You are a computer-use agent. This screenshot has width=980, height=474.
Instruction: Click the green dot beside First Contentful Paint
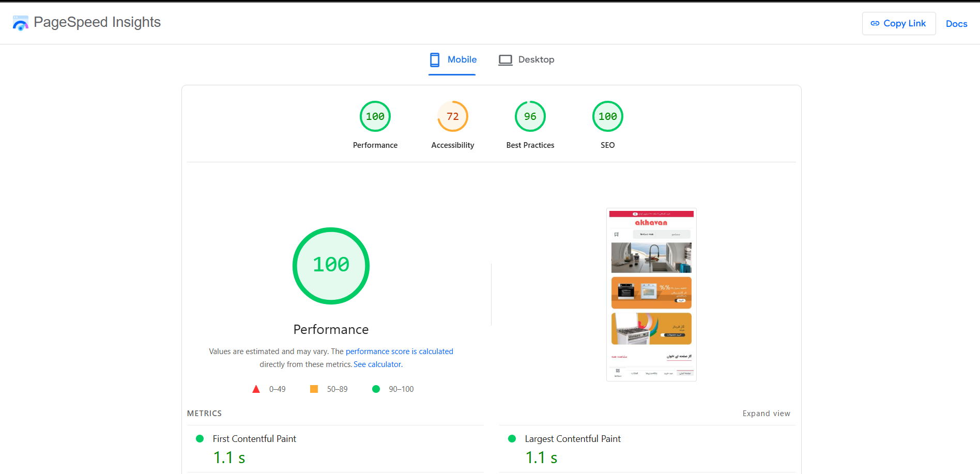click(200, 439)
